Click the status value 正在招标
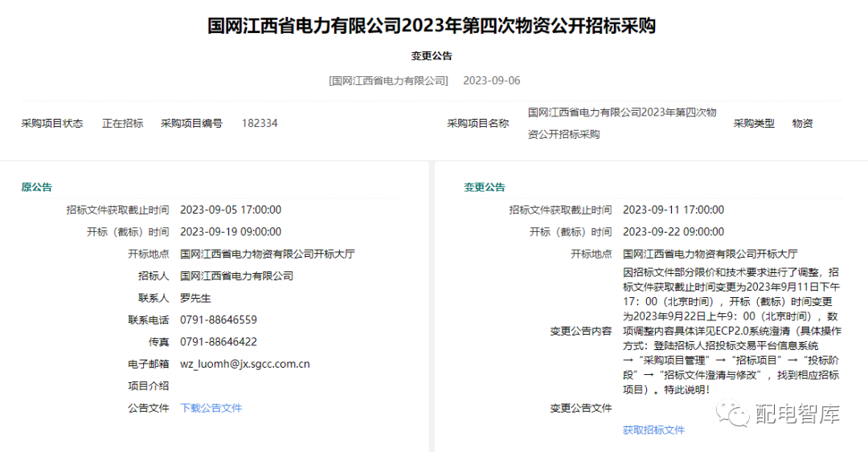Viewport: 868px width, 452px height. 122,124
